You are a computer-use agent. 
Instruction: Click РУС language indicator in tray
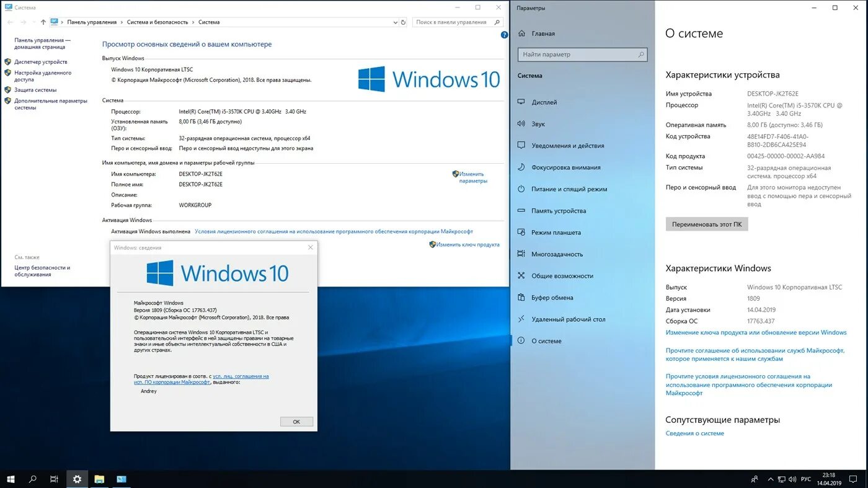[x=806, y=479]
